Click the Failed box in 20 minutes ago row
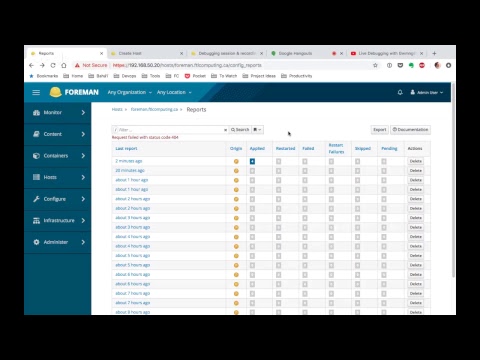This screenshot has height=360, width=480. point(305,171)
